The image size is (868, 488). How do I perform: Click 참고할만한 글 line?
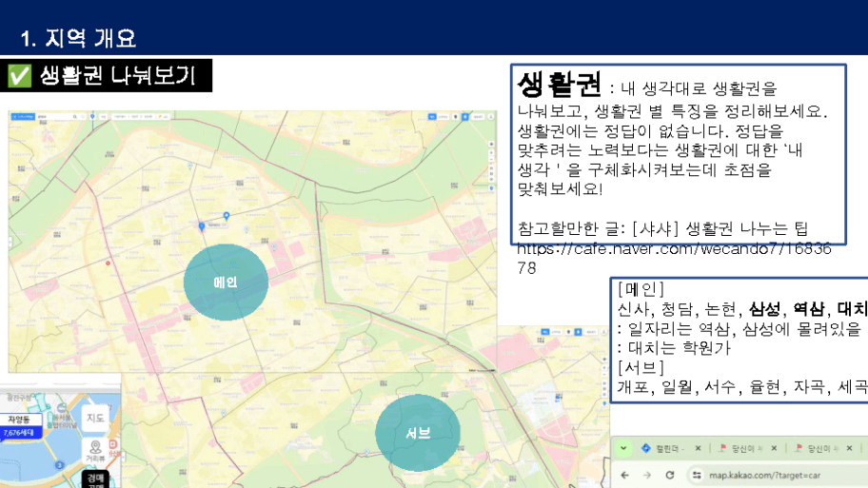pos(662,228)
